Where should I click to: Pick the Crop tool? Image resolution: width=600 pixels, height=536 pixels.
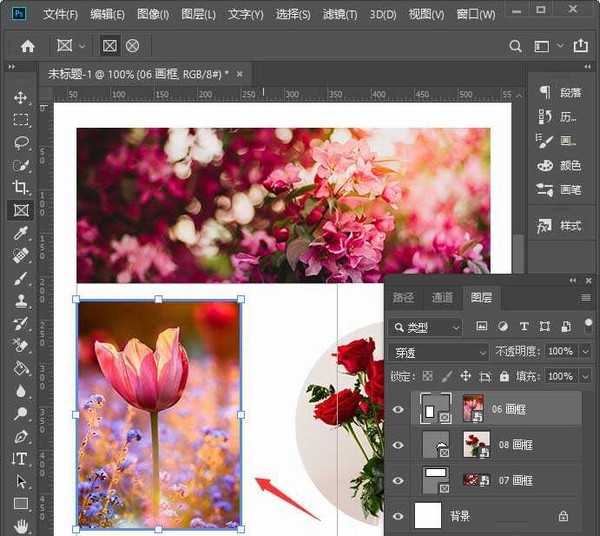20,187
